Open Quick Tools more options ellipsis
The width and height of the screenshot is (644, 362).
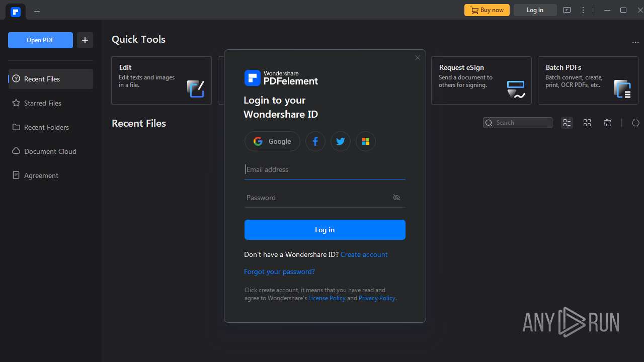635,43
